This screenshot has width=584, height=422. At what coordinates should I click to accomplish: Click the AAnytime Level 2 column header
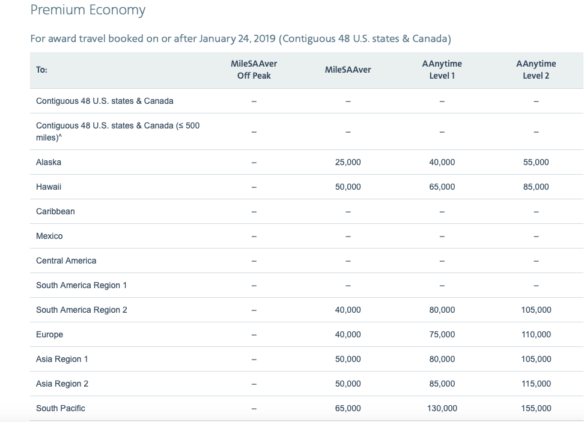(x=536, y=70)
